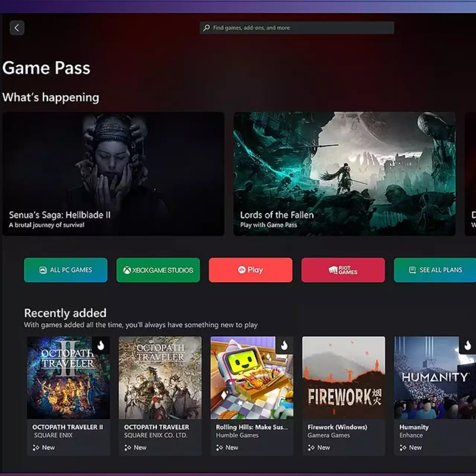This screenshot has height=476, width=476.
Task: Click the 'OCTOPATH TRAVELER II' title text
Action: point(68,427)
